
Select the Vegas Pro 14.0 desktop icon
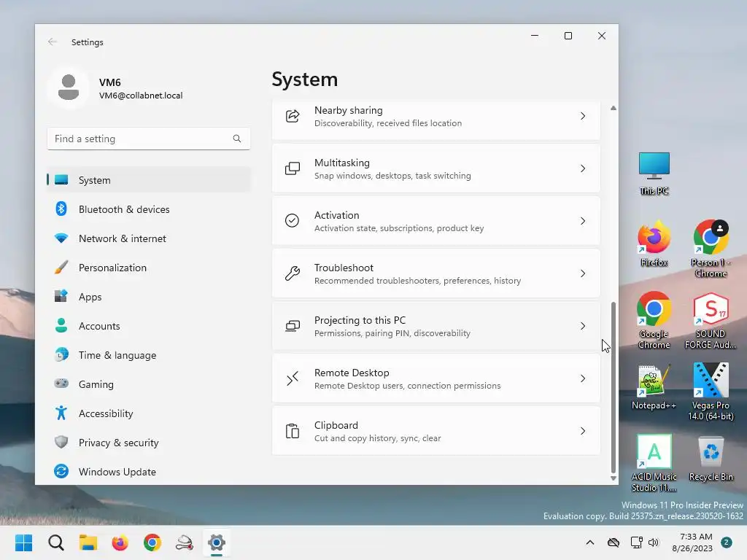[711, 392]
